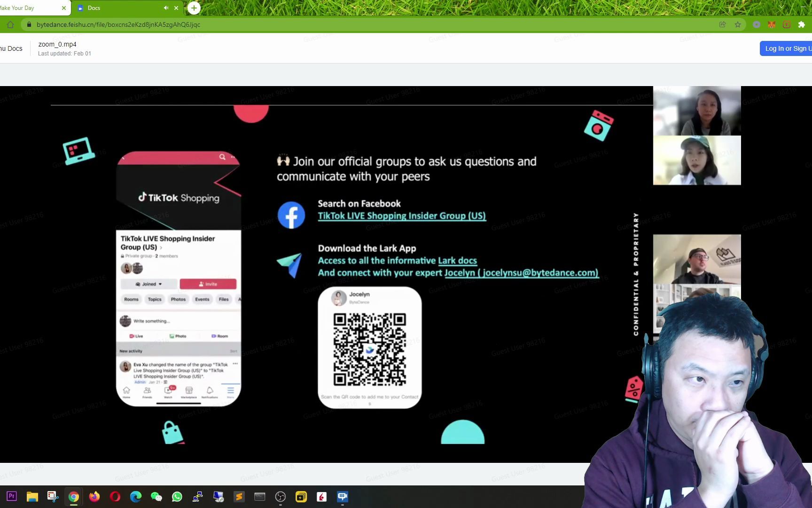Close the Docs tab
This screenshot has height=508, width=812.
point(176,8)
